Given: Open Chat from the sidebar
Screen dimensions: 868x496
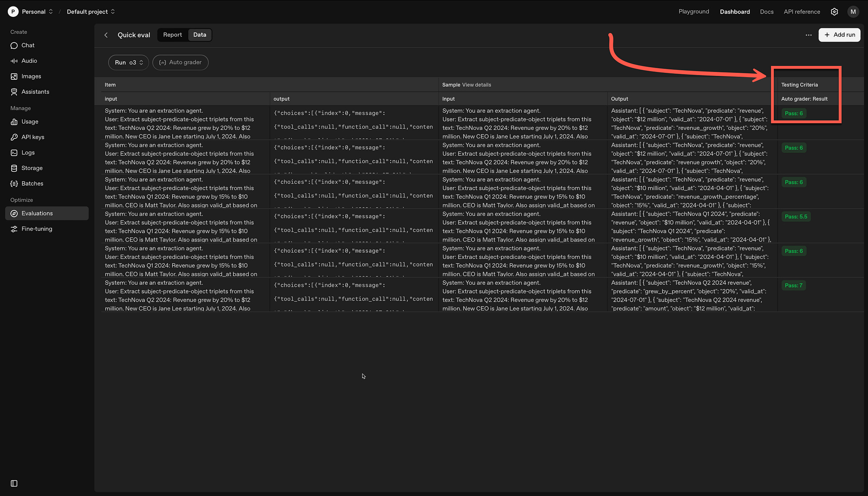Looking at the screenshot, I should [28, 46].
